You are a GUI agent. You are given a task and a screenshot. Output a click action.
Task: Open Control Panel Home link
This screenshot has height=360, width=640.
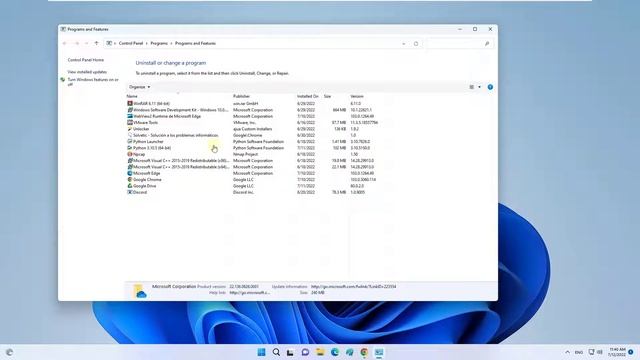(x=86, y=60)
